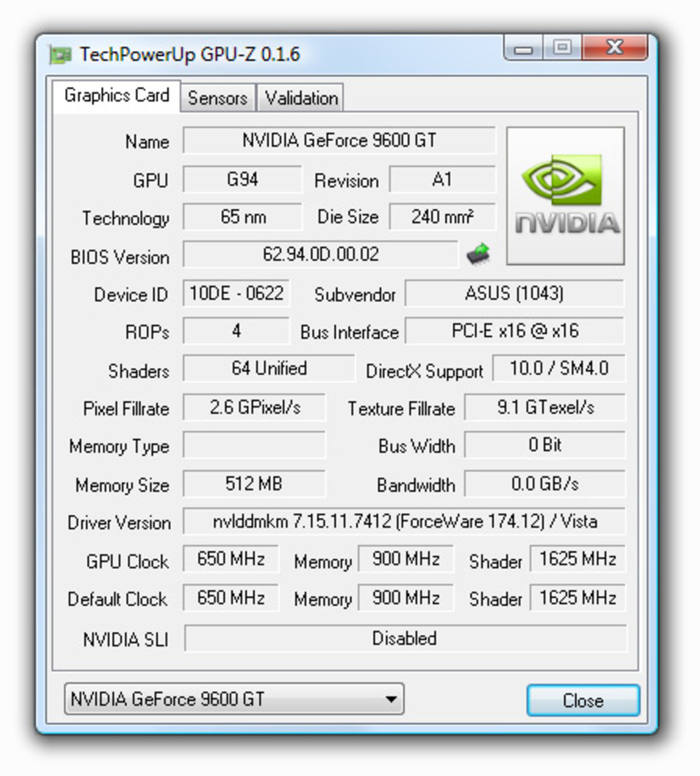Click the 'Texture Fillrate' label
This screenshot has width=700, height=776.
pyautogui.click(x=402, y=409)
